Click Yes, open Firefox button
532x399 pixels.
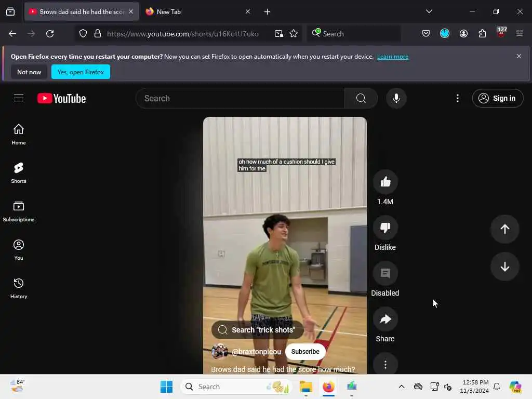click(x=81, y=72)
